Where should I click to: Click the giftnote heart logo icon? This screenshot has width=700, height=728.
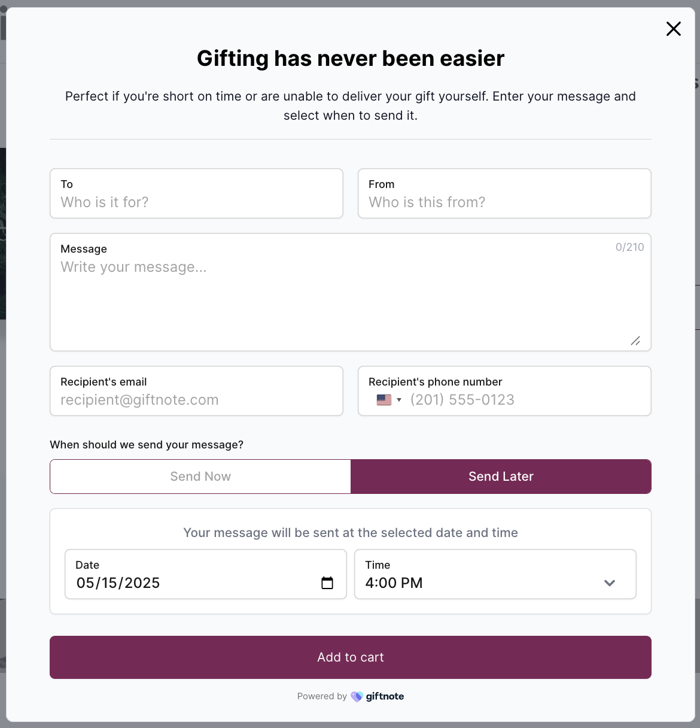coord(357,696)
